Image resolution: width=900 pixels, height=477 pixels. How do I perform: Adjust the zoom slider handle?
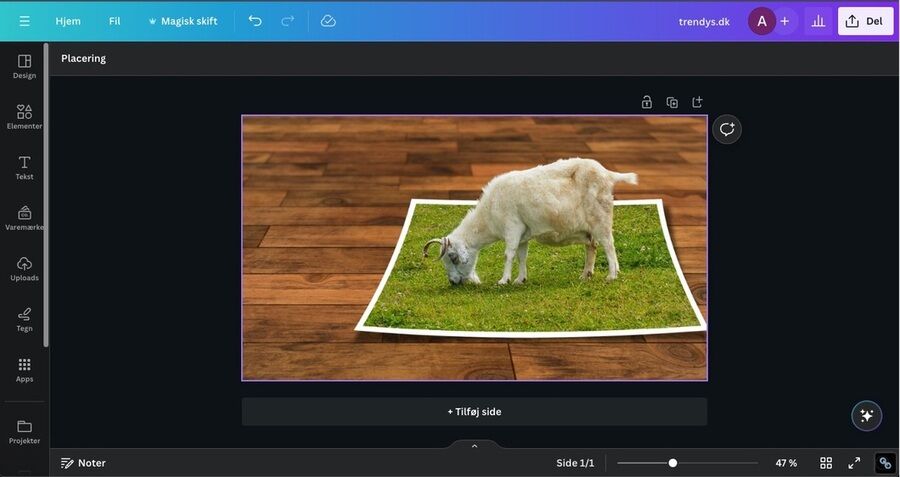(x=672, y=463)
